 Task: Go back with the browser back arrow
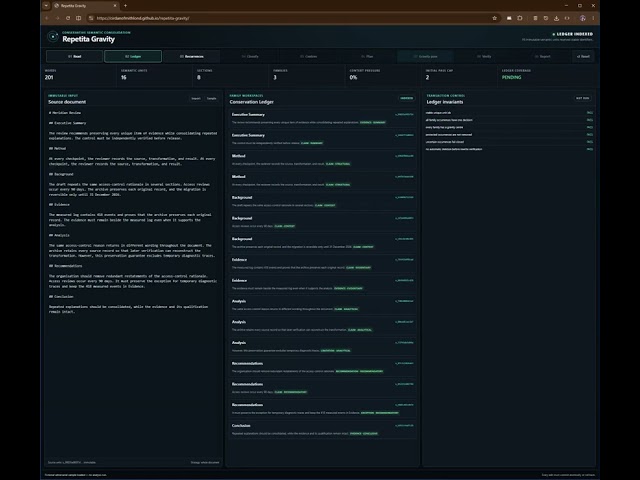47,18
